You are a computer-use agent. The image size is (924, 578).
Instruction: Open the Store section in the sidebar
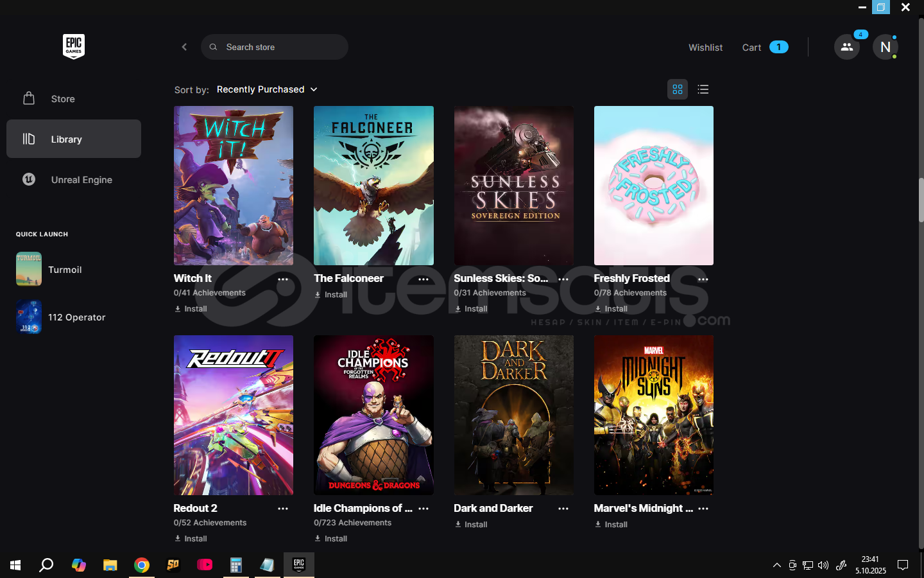click(x=74, y=98)
